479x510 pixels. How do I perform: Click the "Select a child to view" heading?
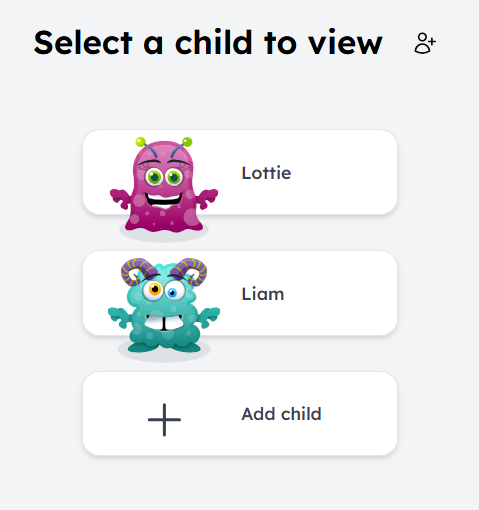[x=208, y=43]
